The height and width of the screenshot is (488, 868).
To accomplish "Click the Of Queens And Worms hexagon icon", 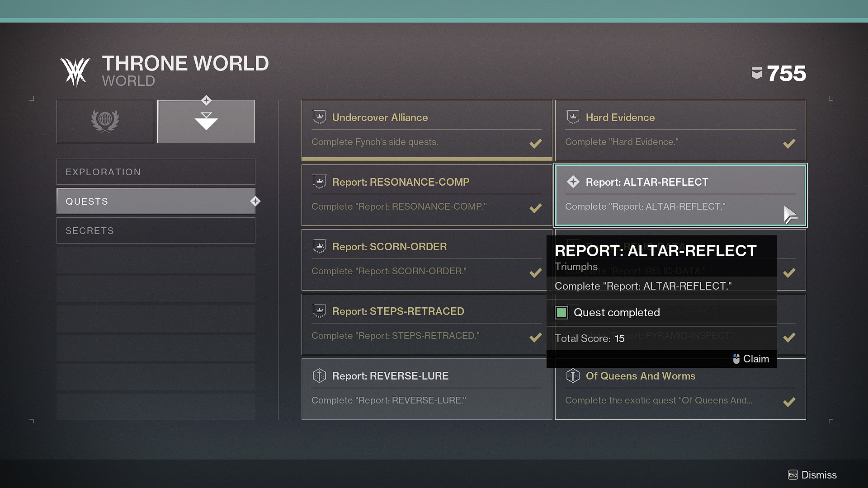I will (x=573, y=375).
